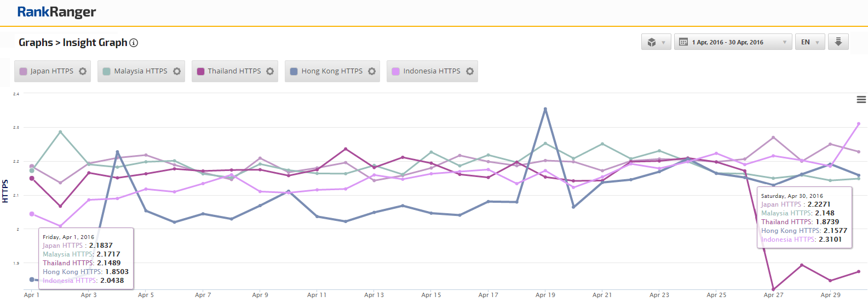Click the Hong Kong HTTPS color swatch
The height and width of the screenshot is (302, 868).
click(x=294, y=71)
